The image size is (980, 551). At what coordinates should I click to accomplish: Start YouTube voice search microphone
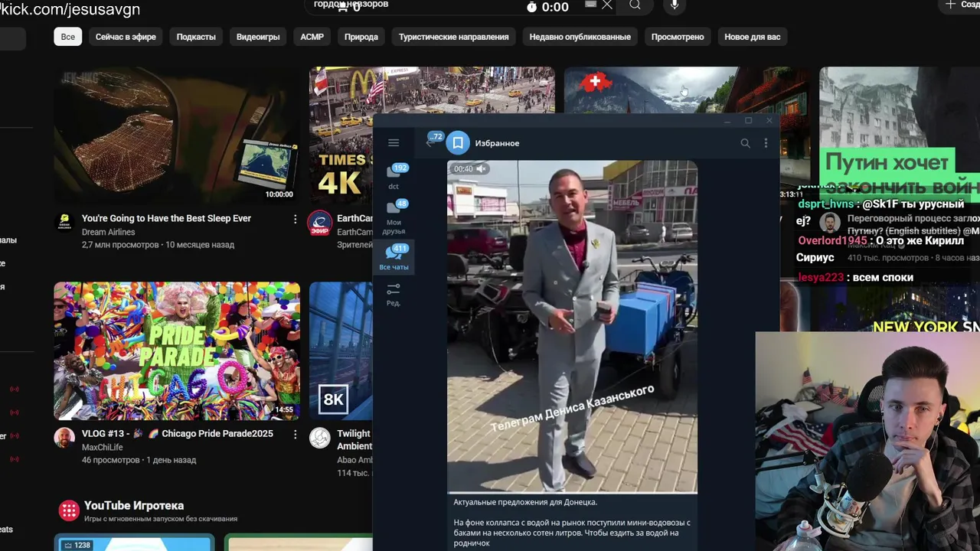675,5
